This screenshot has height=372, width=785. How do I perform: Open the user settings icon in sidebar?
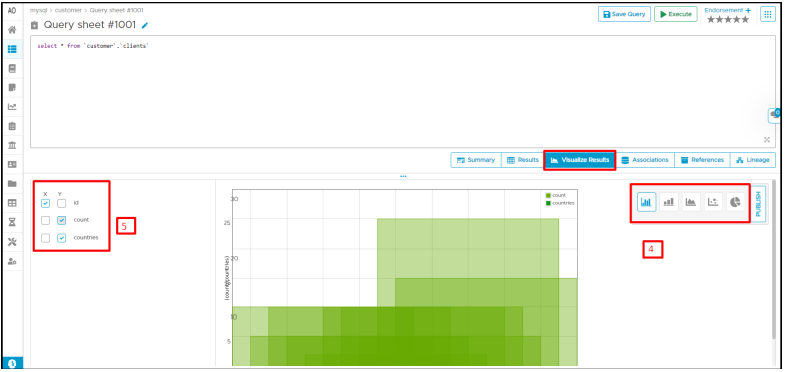click(x=12, y=261)
